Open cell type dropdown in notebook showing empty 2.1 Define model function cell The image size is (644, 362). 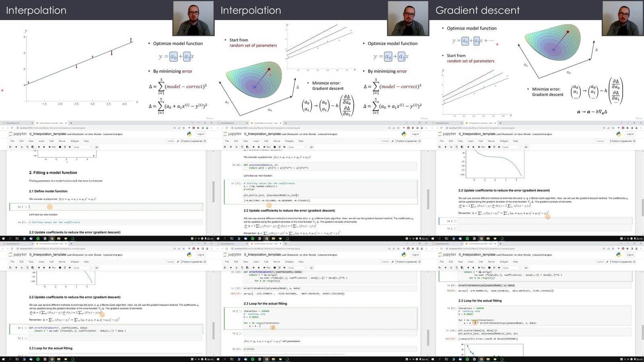coord(83,147)
